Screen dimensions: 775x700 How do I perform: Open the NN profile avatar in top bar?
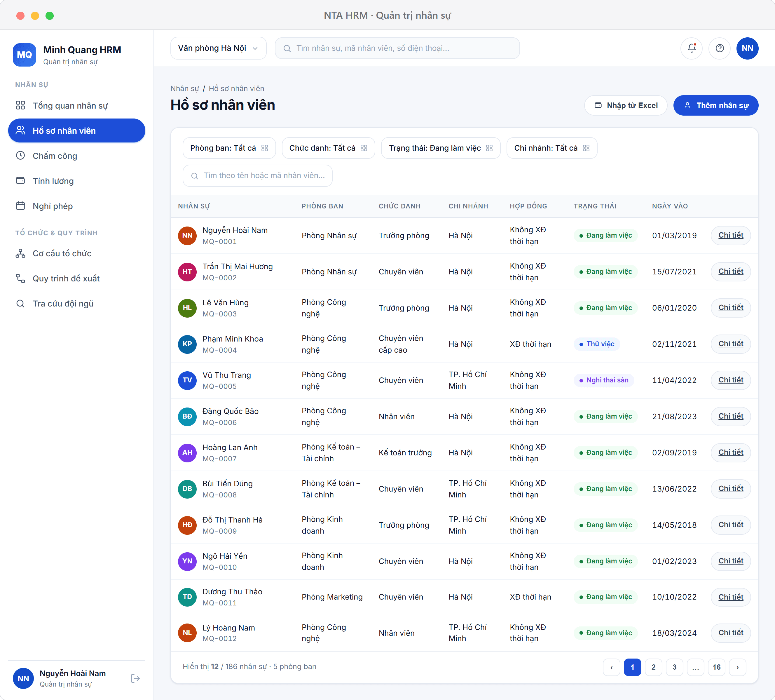[x=747, y=48]
